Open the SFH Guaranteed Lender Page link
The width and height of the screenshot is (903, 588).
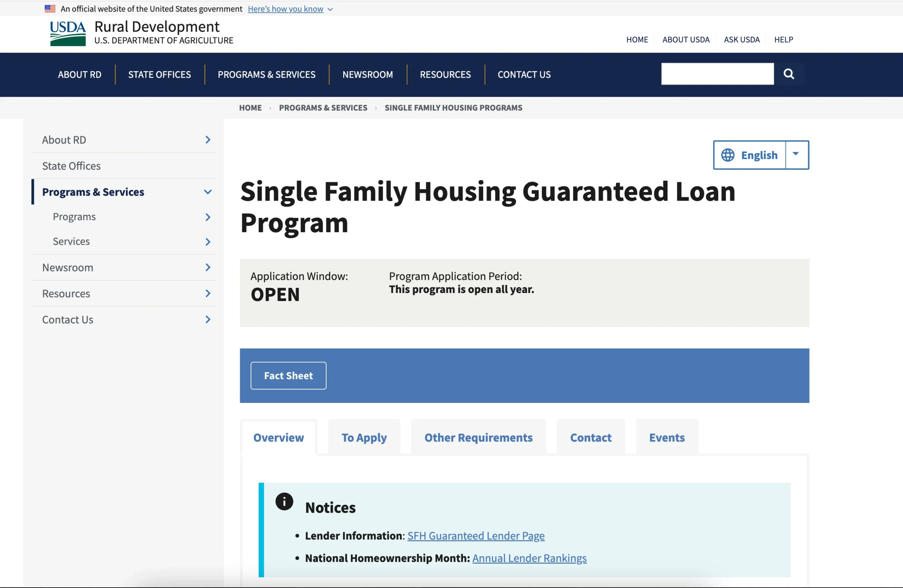click(476, 535)
